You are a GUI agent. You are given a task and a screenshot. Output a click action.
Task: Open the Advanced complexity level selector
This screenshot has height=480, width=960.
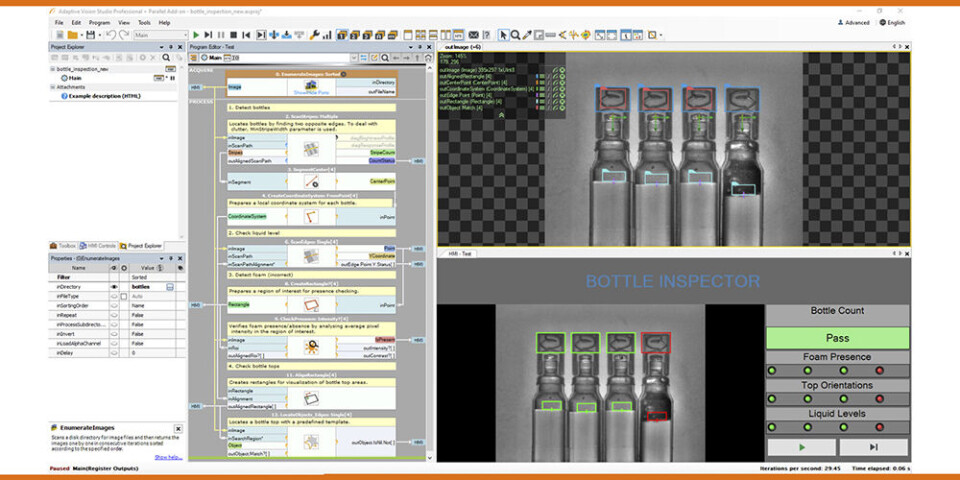point(853,23)
